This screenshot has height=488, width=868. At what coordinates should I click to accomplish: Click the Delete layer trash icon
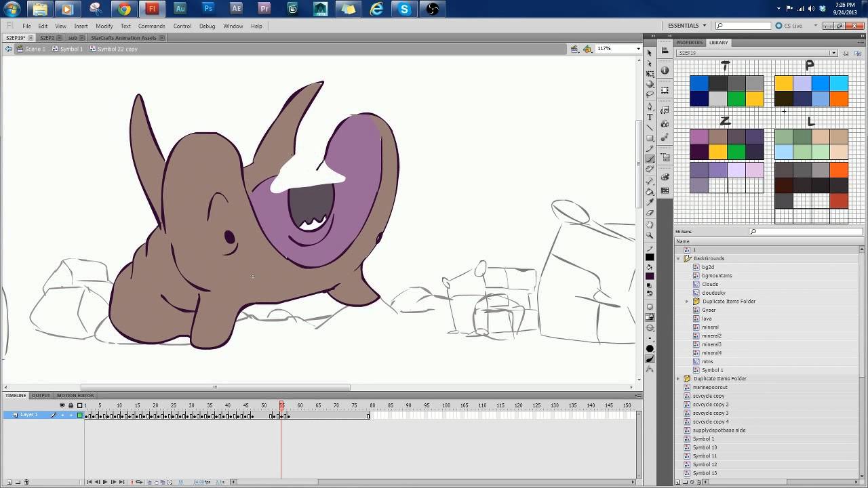26,482
